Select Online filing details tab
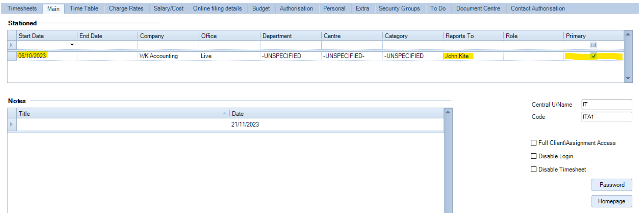This screenshot has width=644, height=213. pyautogui.click(x=218, y=9)
